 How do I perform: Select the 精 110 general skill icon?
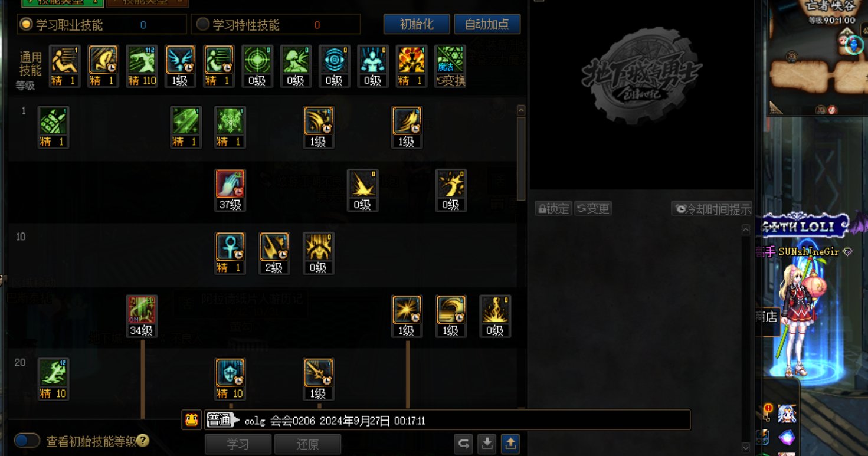click(x=142, y=66)
